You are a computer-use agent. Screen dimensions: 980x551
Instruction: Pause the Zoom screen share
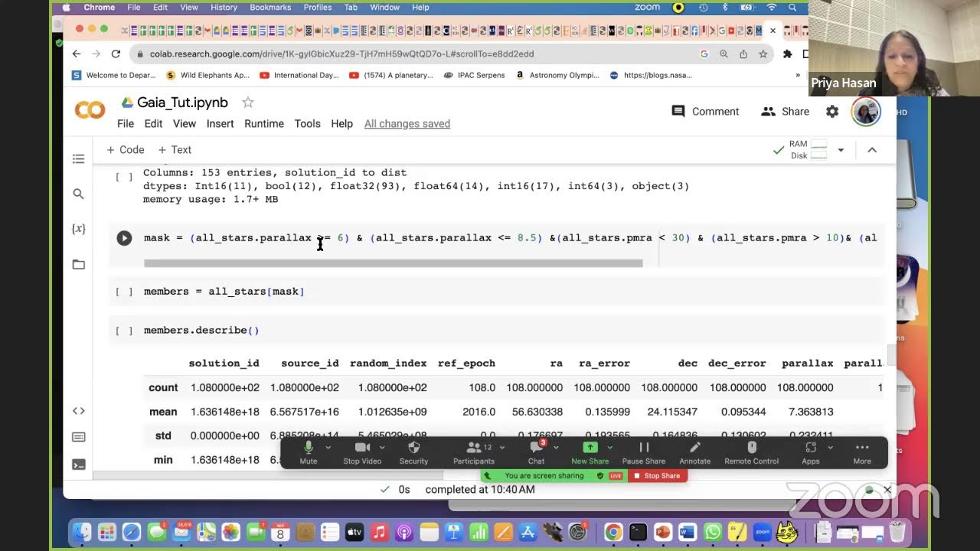point(644,452)
